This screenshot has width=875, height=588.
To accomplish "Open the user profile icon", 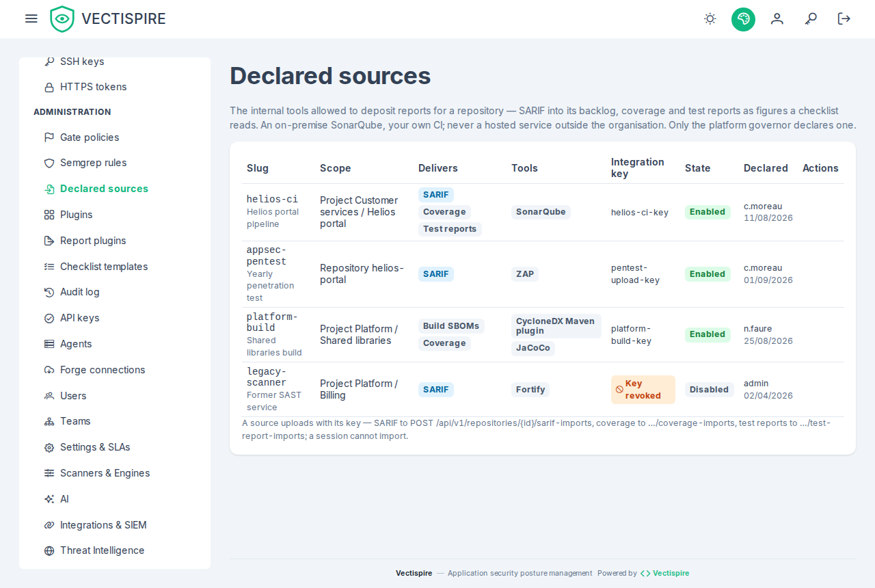I will pos(777,18).
